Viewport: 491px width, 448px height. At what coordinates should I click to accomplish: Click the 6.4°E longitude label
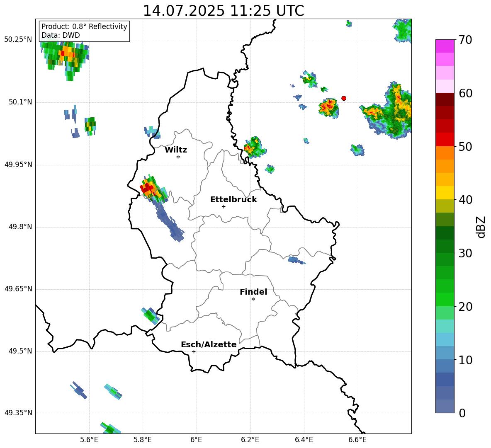pos(304,440)
